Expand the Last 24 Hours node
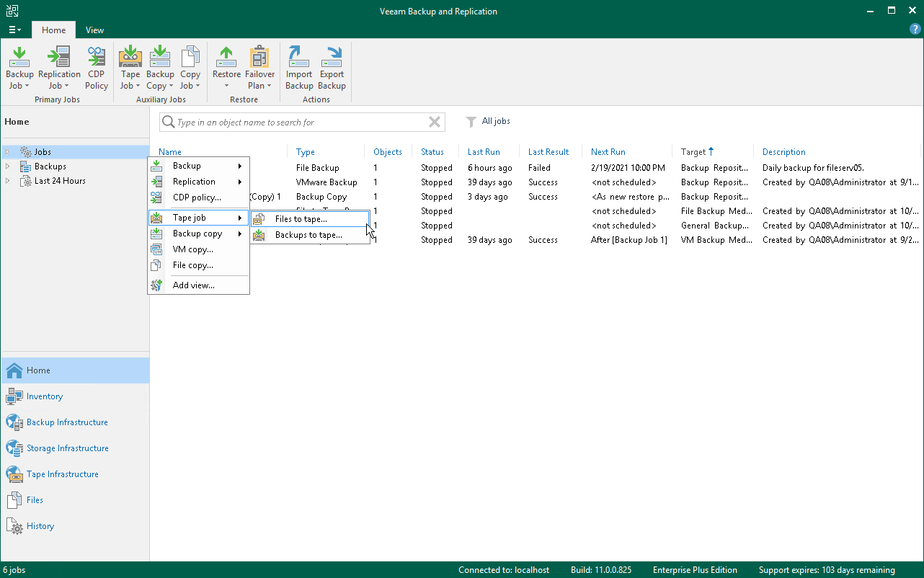 point(9,181)
